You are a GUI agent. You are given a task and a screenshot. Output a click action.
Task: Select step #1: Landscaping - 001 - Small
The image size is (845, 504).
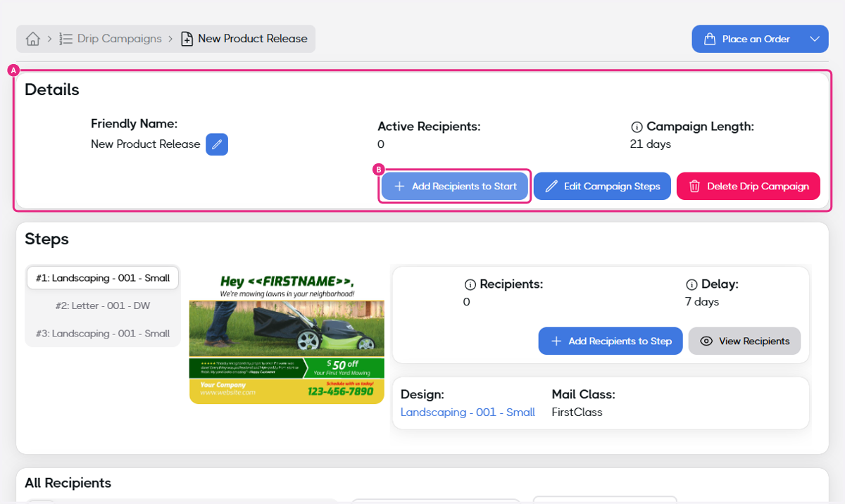(x=103, y=278)
